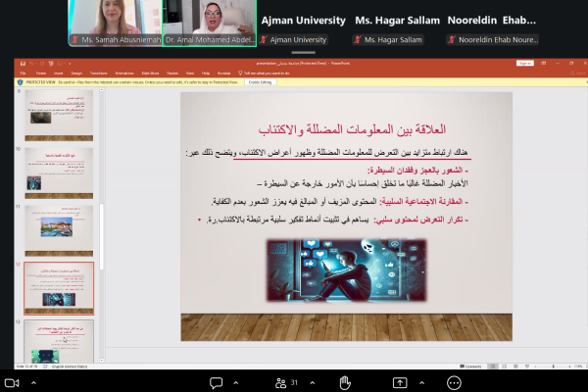Click Start From Beginning icon in Quick Access
Image resolution: width=588 pixels, height=392 pixels.
point(51,64)
